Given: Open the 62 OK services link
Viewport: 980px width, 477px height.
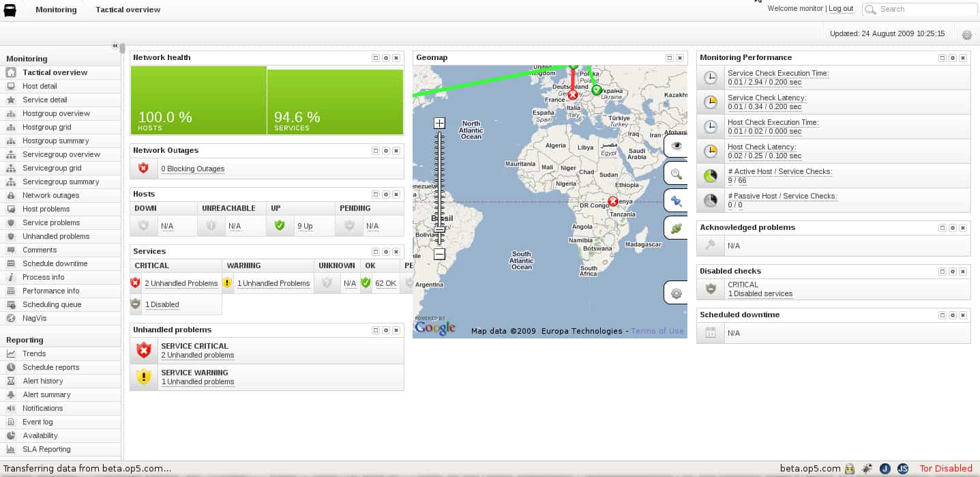Looking at the screenshot, I should [386, 283].
